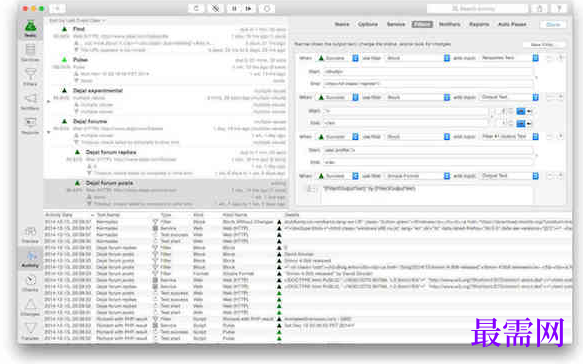Open the first row's use filter Block popup

(x=418, y=58)
